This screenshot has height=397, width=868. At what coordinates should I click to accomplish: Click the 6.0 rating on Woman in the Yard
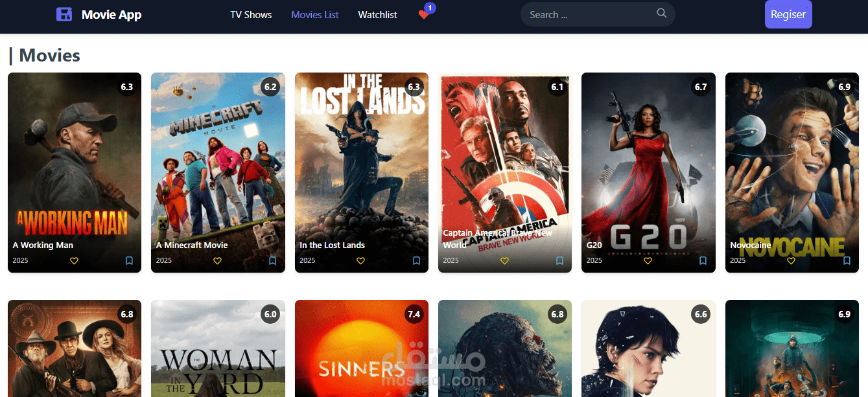270,314
